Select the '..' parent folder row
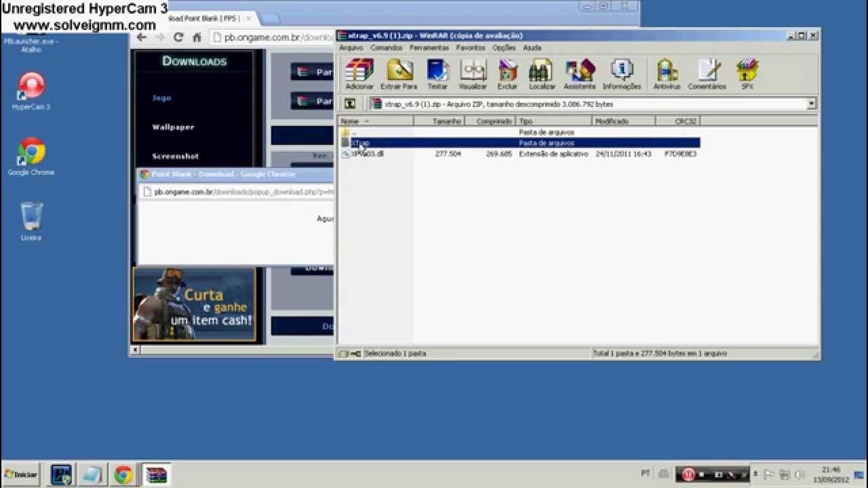 tap(519, 132)
